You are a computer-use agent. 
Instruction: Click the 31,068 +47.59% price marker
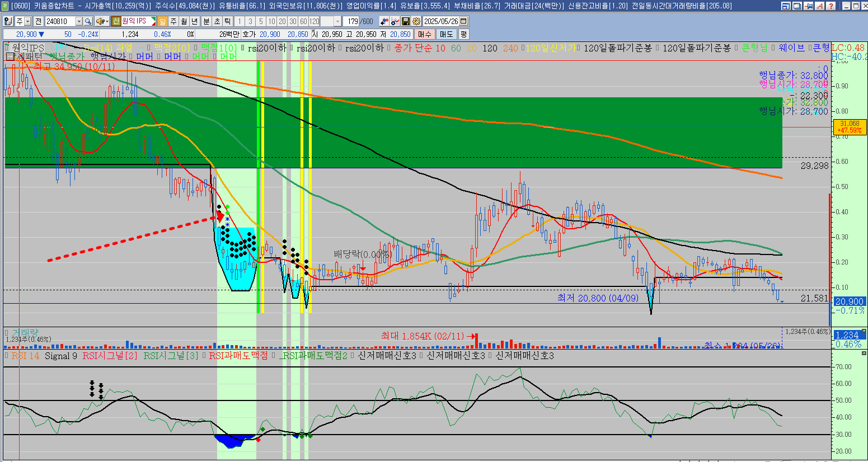tap(850, 127)
